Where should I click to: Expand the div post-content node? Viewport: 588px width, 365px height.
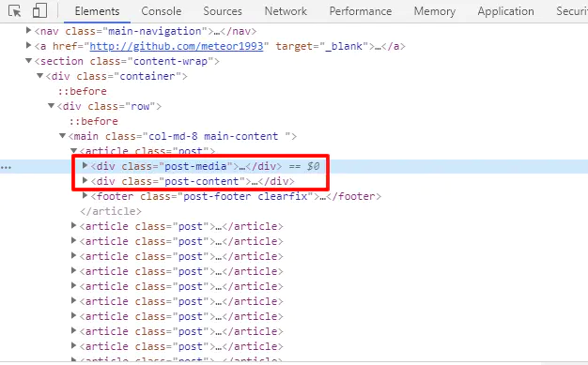(85, 181)
